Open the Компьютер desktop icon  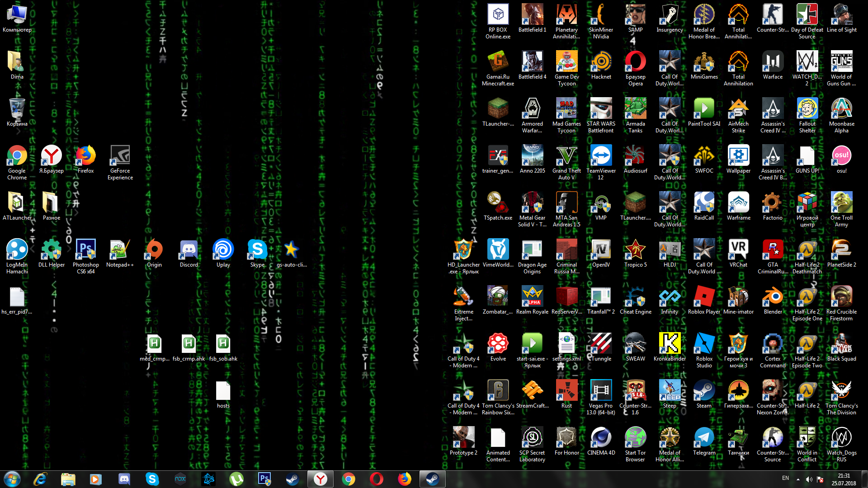tap(17, 18)
